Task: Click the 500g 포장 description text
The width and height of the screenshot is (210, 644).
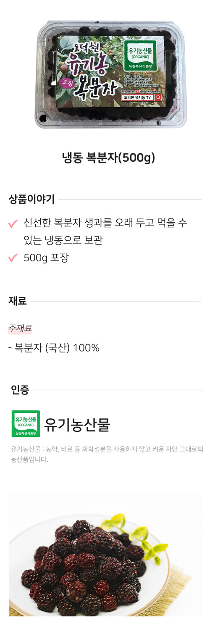Action: coord(46,258)
